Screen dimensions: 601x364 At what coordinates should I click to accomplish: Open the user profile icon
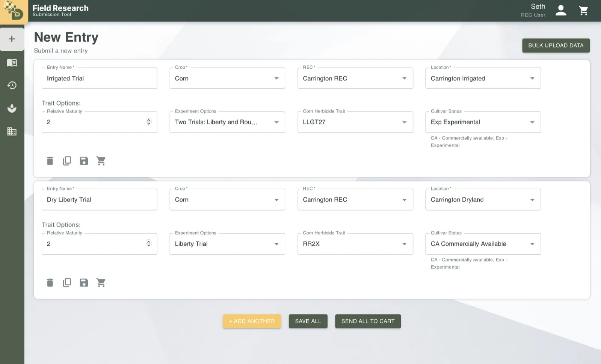561,11
